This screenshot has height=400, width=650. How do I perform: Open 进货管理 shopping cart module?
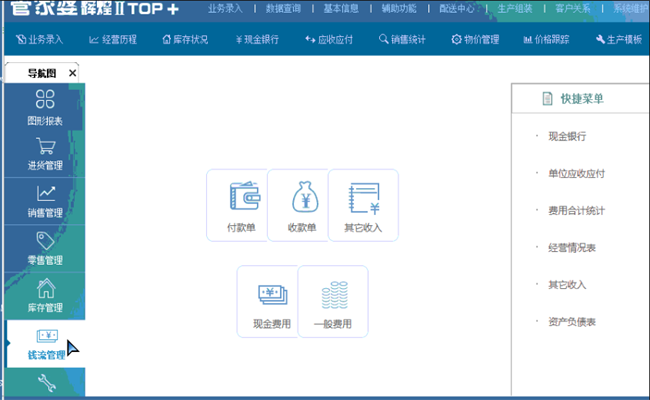[45, 153]
